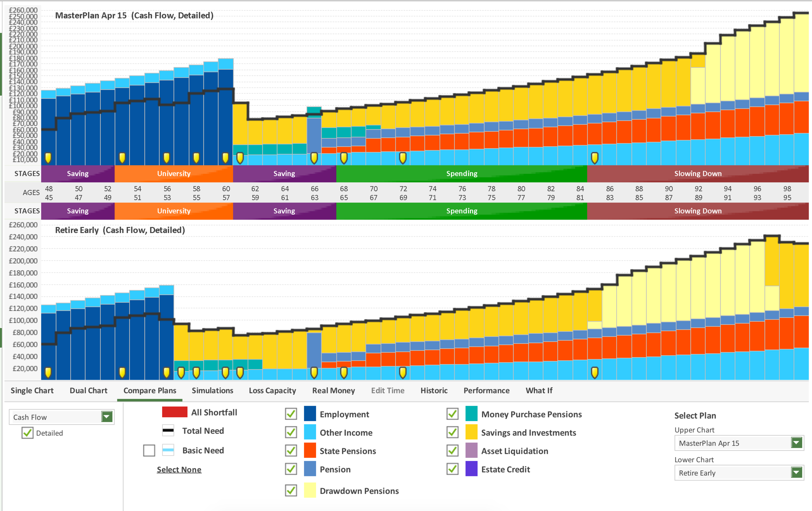Enable the Basic Need checkbox
Screen dimensions: 812x511
click(x=149, y=450)
